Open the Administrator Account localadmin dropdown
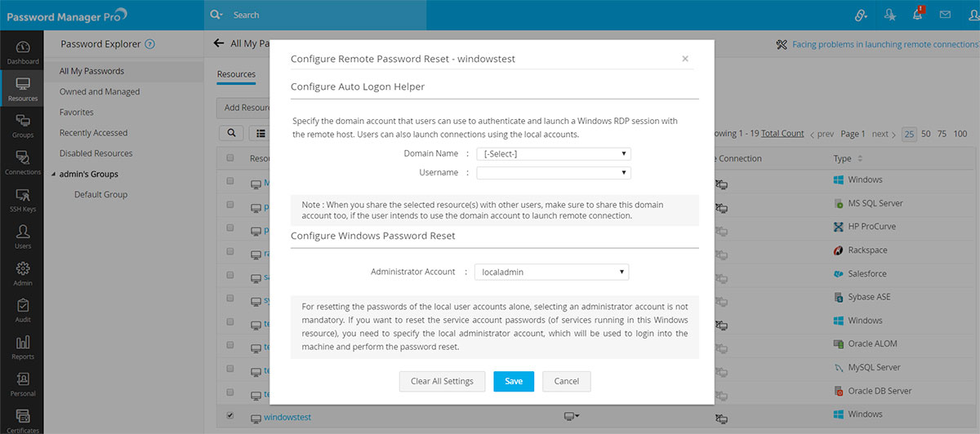Image resolution: width=980 pixels, height=434 pixels. pyautogui.click(x=552, y=272)
